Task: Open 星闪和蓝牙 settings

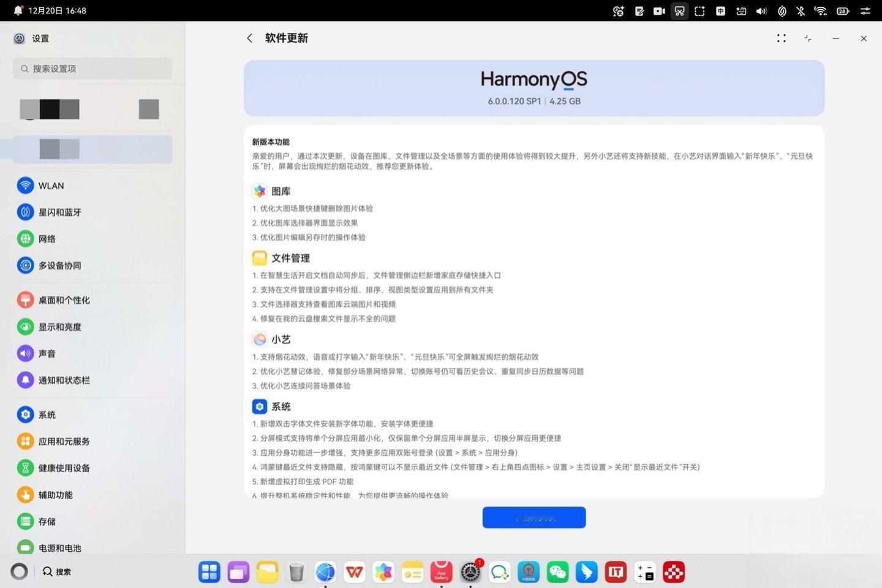Action: [92, 212]
